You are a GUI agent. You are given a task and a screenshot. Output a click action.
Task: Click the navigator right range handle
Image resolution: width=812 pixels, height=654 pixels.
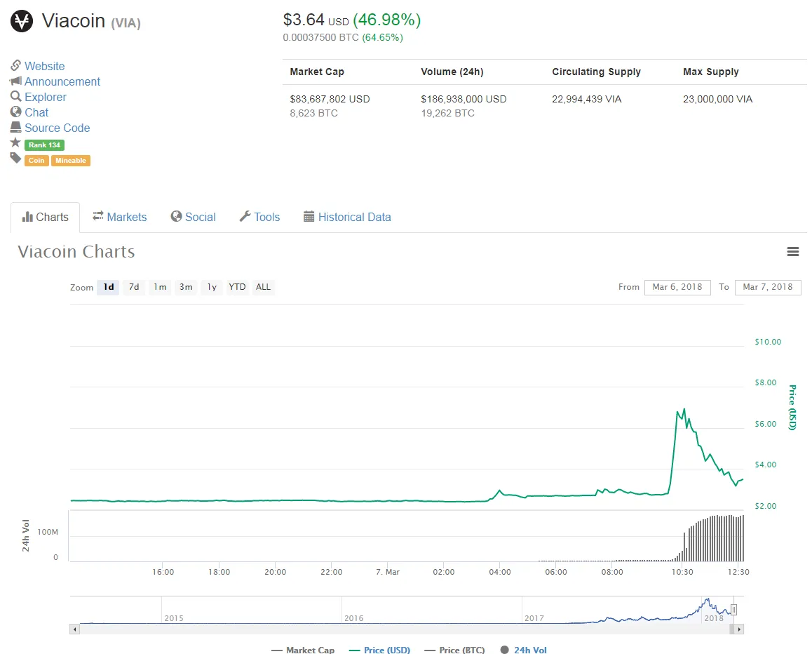pos(733,609)
